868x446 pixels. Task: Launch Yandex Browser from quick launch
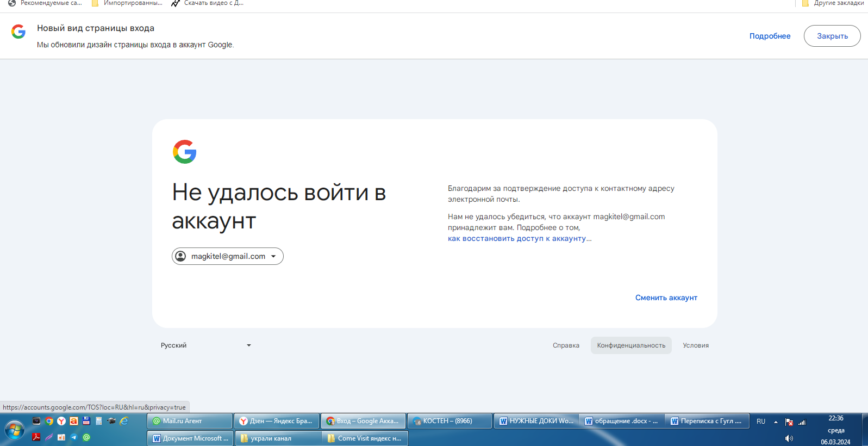(x=61, y=421)
